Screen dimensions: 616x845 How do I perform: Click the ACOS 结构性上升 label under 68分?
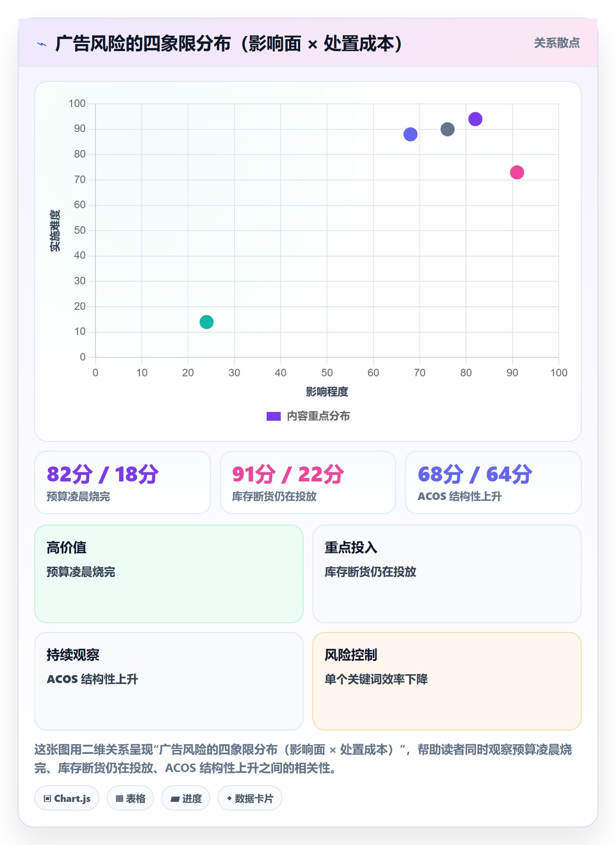459,496
